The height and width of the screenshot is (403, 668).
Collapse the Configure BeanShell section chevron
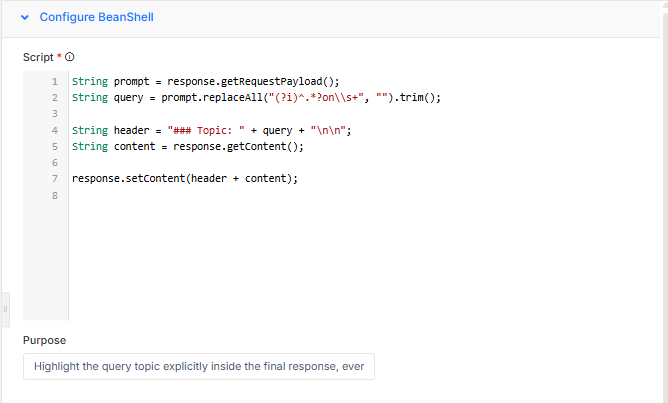[x=25, y=18]
